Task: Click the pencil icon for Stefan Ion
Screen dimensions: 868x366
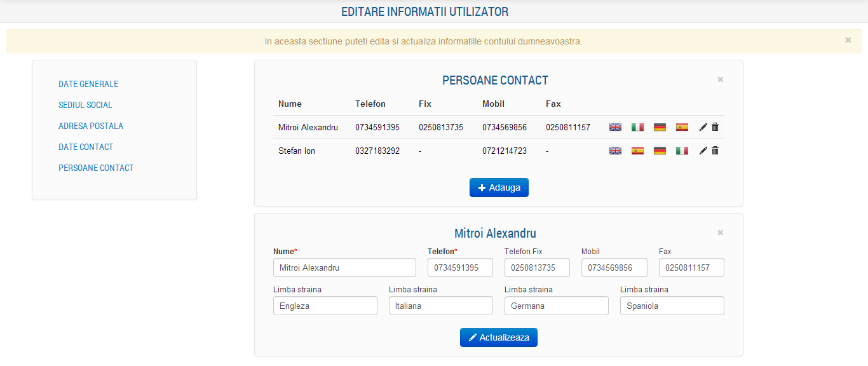Action: (703, 151)
